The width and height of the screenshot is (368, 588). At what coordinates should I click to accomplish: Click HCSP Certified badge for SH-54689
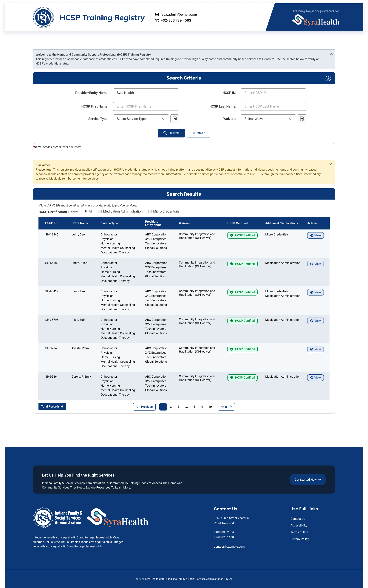tap(242, 264)
